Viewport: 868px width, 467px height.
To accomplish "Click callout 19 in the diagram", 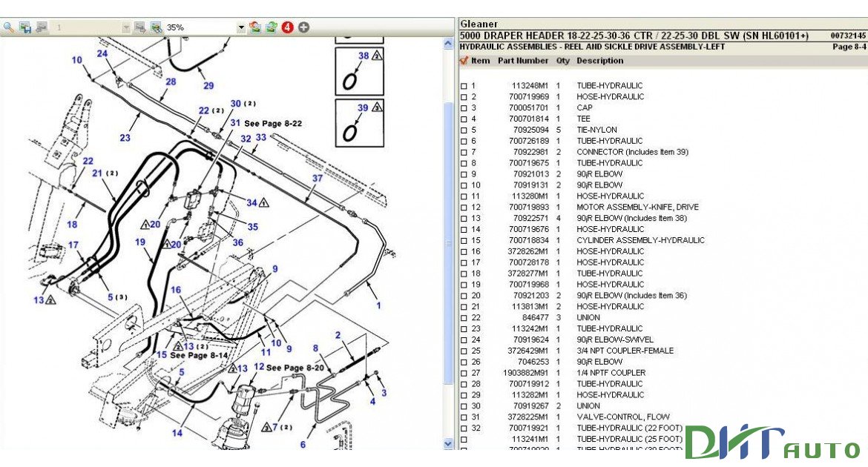I will click(140, 242).
